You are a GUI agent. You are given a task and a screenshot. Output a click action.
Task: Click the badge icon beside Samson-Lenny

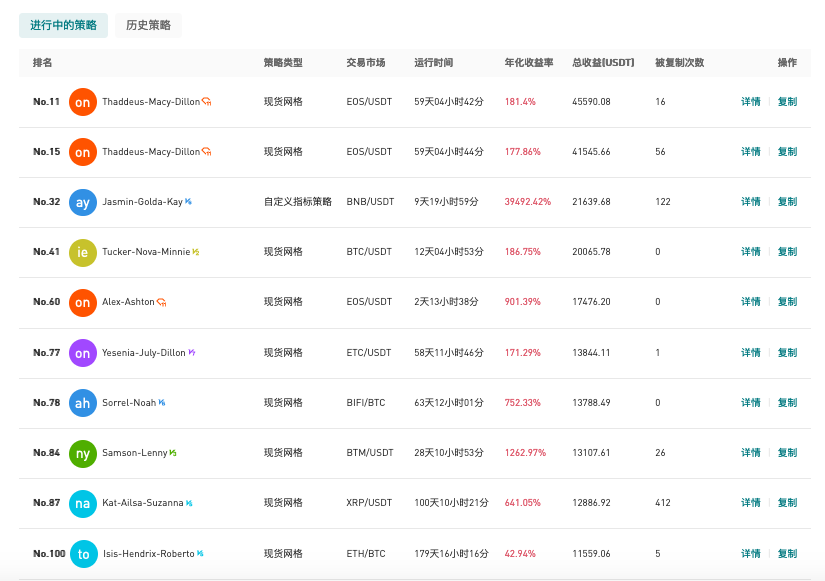pyautogui.click(x=173, y=453)
